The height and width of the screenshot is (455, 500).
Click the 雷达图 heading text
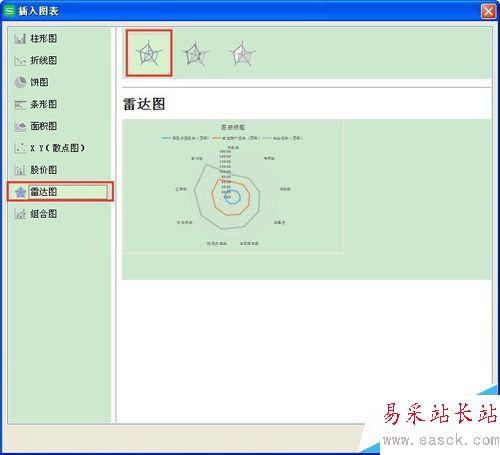pos(144,104)
